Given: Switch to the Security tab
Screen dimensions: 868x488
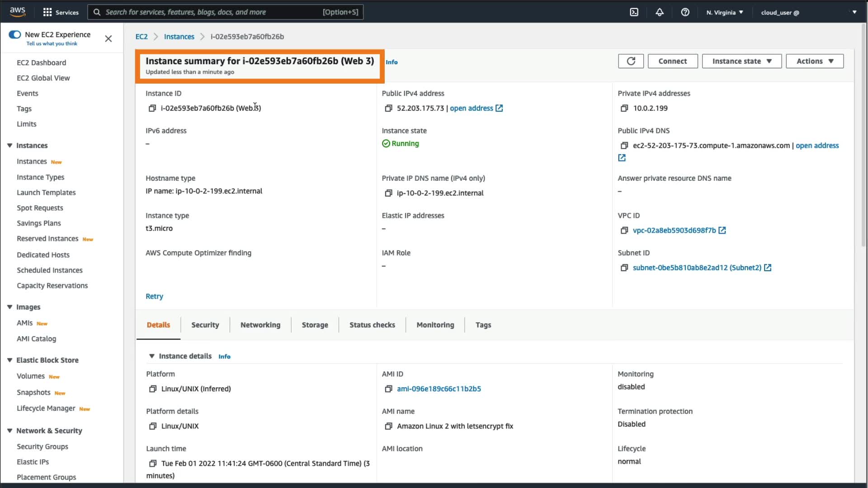Looking at the screenshot, I should (x=205, y=325).
